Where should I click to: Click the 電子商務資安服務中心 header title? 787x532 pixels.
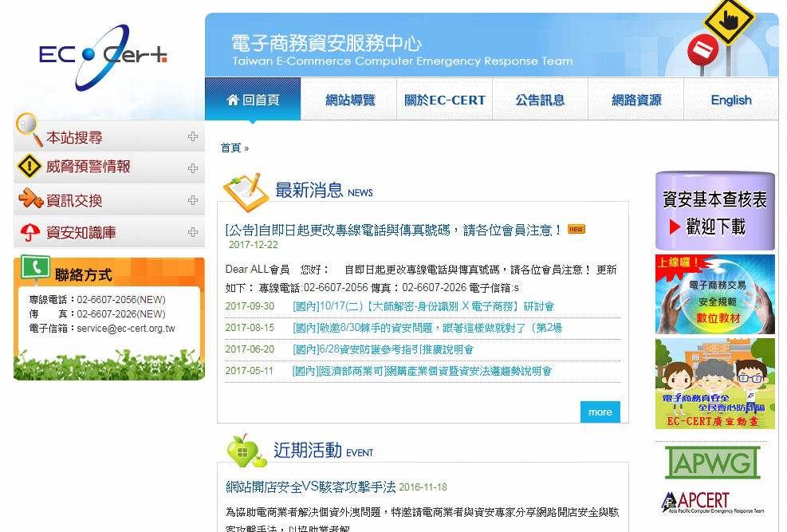(x=327, y=44)
